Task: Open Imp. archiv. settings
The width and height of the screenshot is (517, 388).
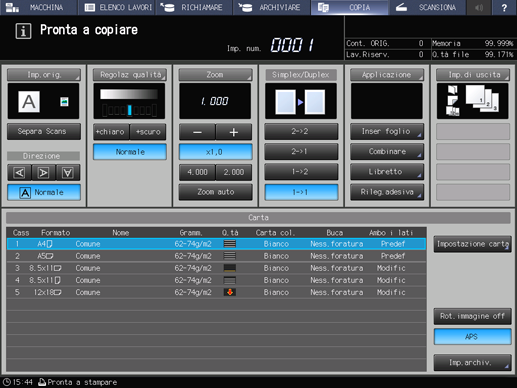Action: click(x=472, y=362)
